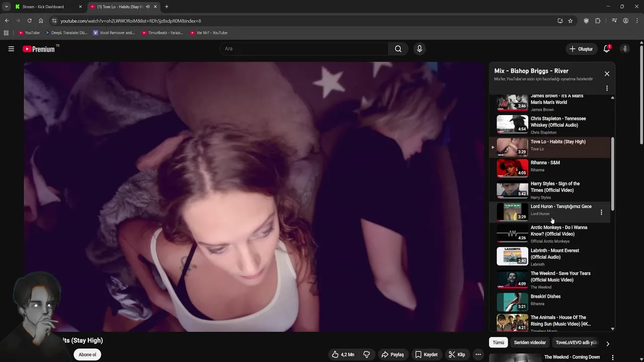Select the ToveLoVEVO adlı yük chip
The image size is (644, 362).
[x=577, y=342]
